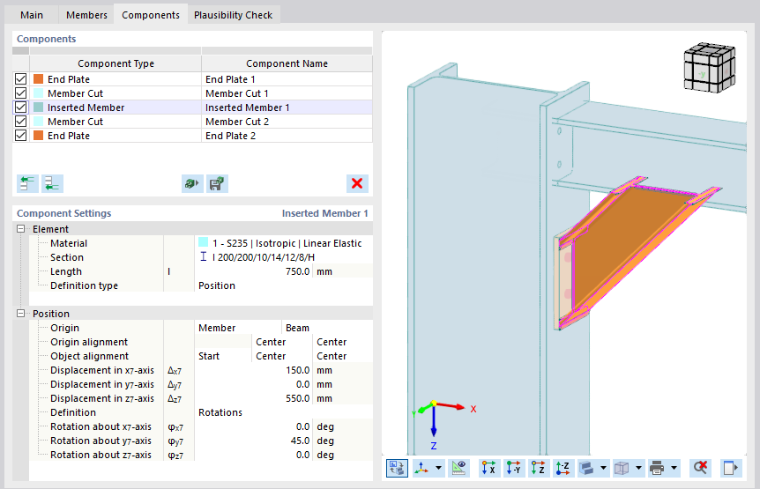760x489 pixels.
Task: Collapse the Element section
Action: pyautogui.click(x=21, y=229)
